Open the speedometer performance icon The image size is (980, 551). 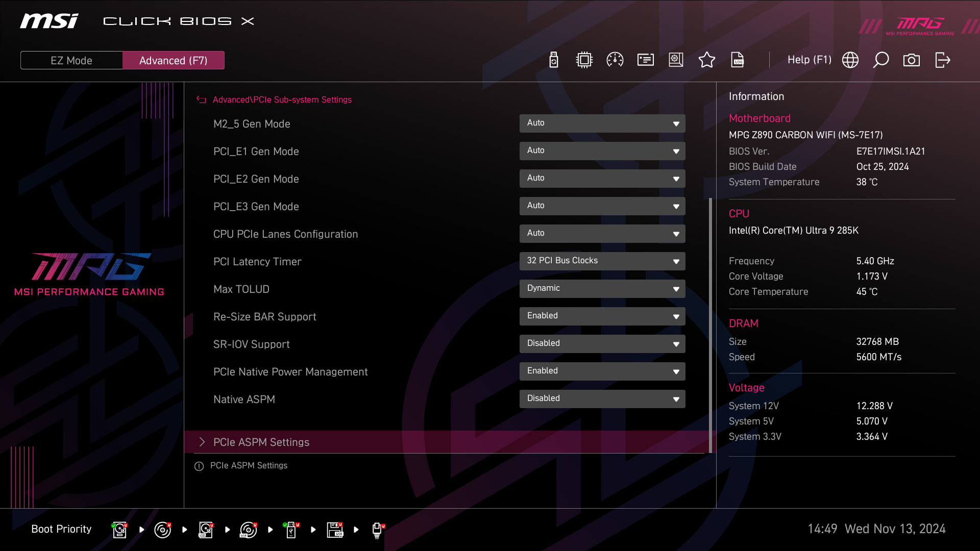[x=615, y=60]
